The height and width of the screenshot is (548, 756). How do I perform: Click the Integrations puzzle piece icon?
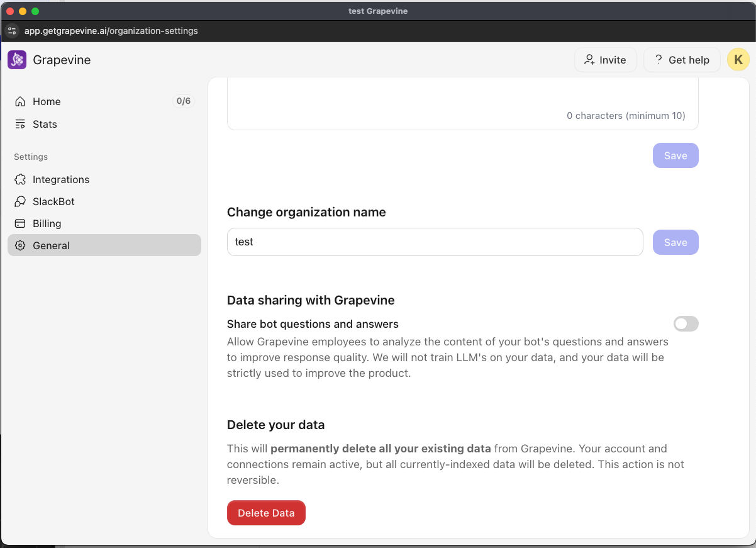[x=20, y=179]
